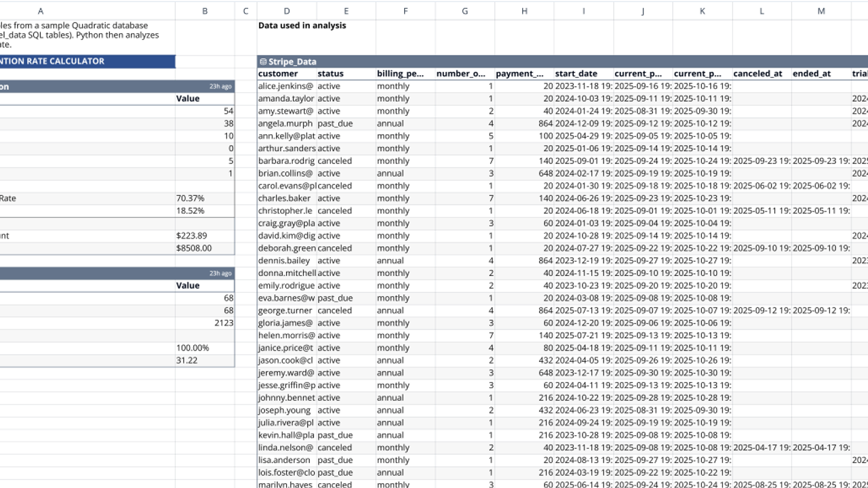Select column D header
Image resolution: width=868 pixels, height=488 pixels.
coord(287,11)
